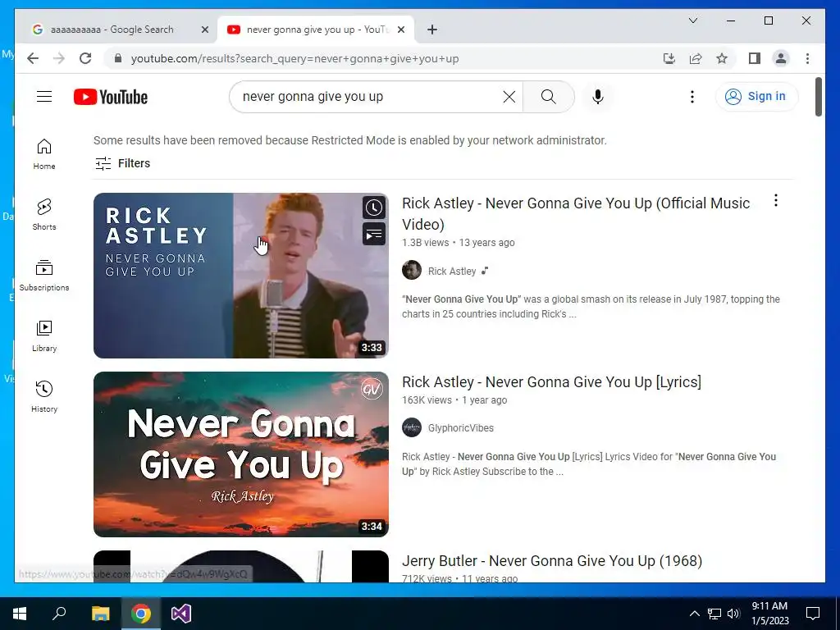Image resolution: width=840 pixels, height=630 pixels.
Task: Click the magnifying glass search button
Action: coord(548,97)
